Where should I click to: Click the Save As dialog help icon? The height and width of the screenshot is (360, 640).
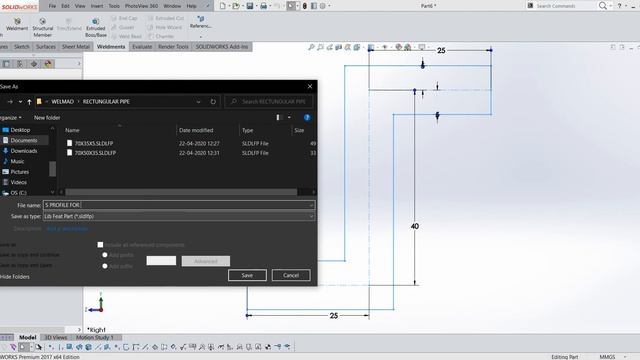click(x=307, y=118)
